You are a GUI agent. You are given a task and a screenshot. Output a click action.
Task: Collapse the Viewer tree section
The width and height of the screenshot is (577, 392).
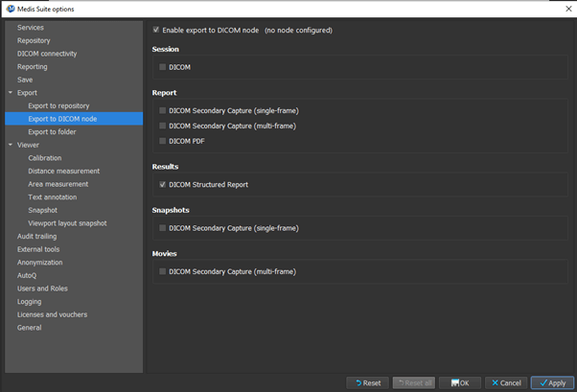[10, 145]
